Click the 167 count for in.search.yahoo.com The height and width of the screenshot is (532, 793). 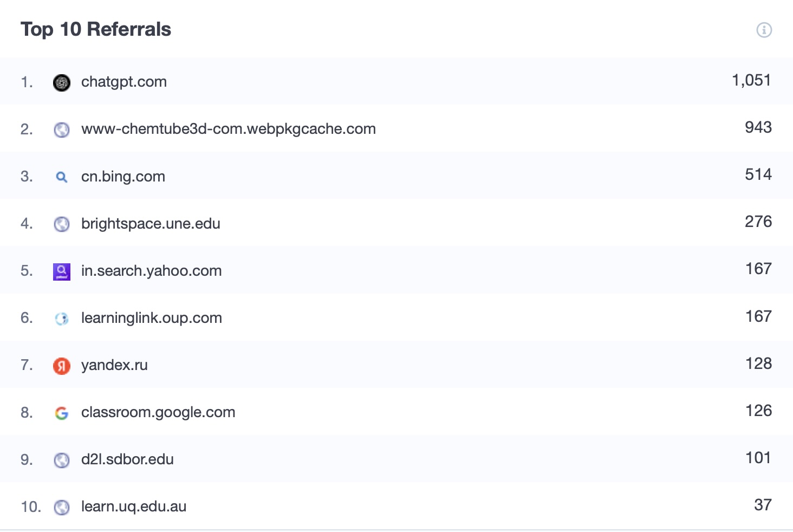[759, 269]
